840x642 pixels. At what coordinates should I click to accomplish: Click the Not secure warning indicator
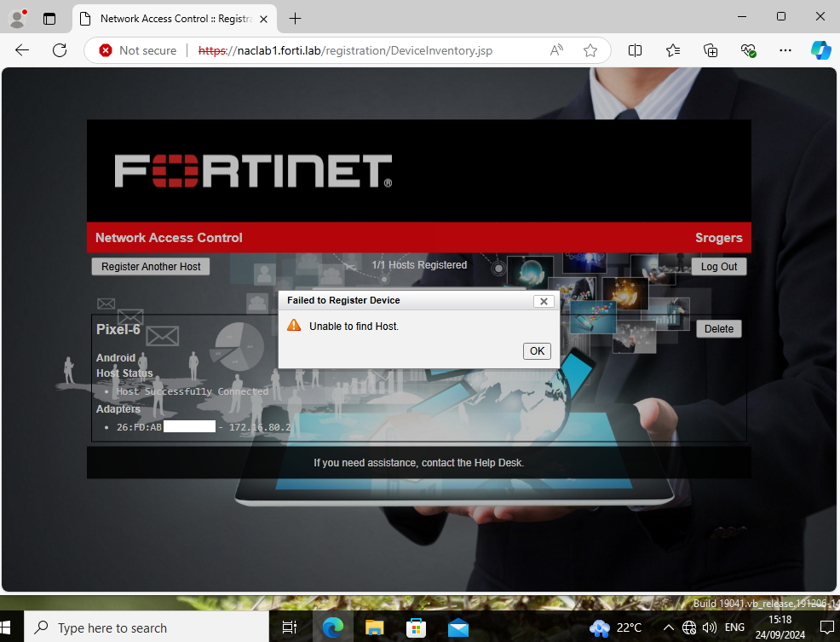pos(138,50)
